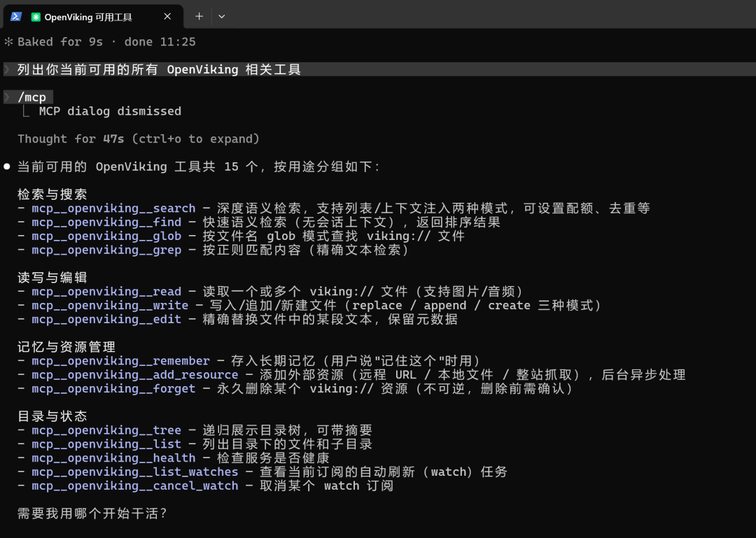This screenshot has width=756, height=538.
Task: Click the mcp__openviking__find tool name
Action: point(106,222)
